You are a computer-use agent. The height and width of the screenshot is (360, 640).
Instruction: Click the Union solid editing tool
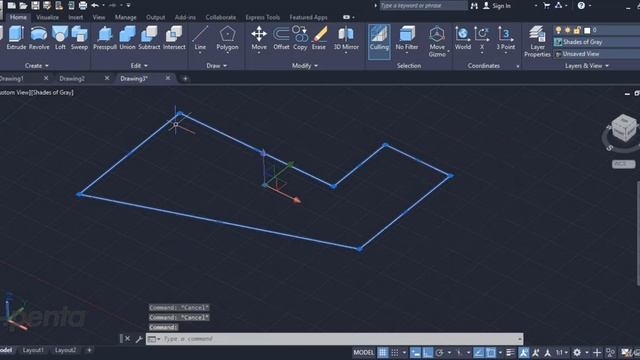click(127, 38)
